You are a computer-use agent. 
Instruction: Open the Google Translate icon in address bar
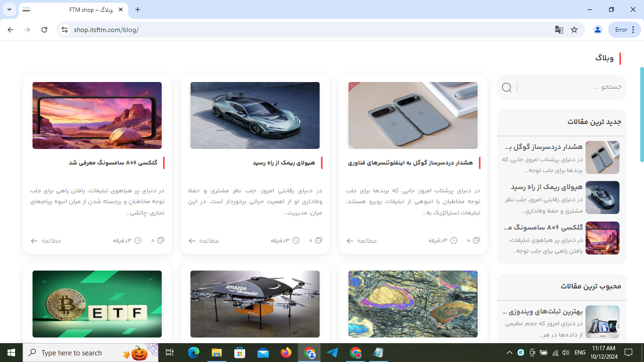(559, 30)
